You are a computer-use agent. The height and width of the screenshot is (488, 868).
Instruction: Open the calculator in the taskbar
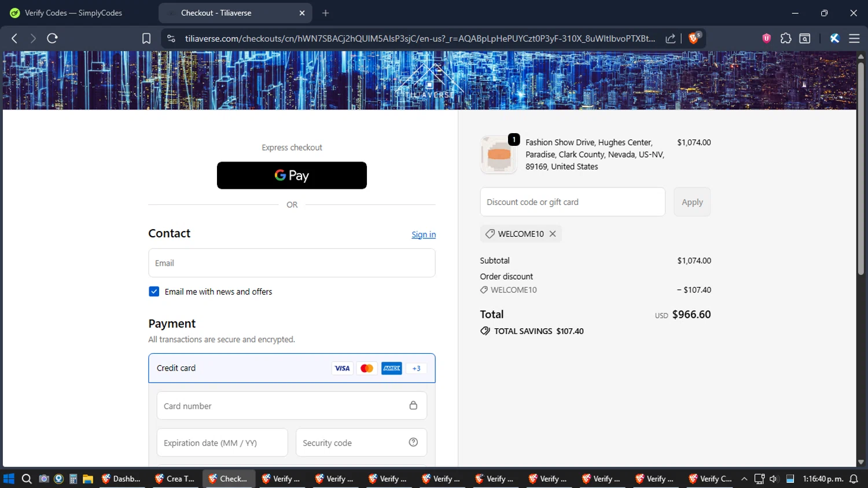coord(73,479)
